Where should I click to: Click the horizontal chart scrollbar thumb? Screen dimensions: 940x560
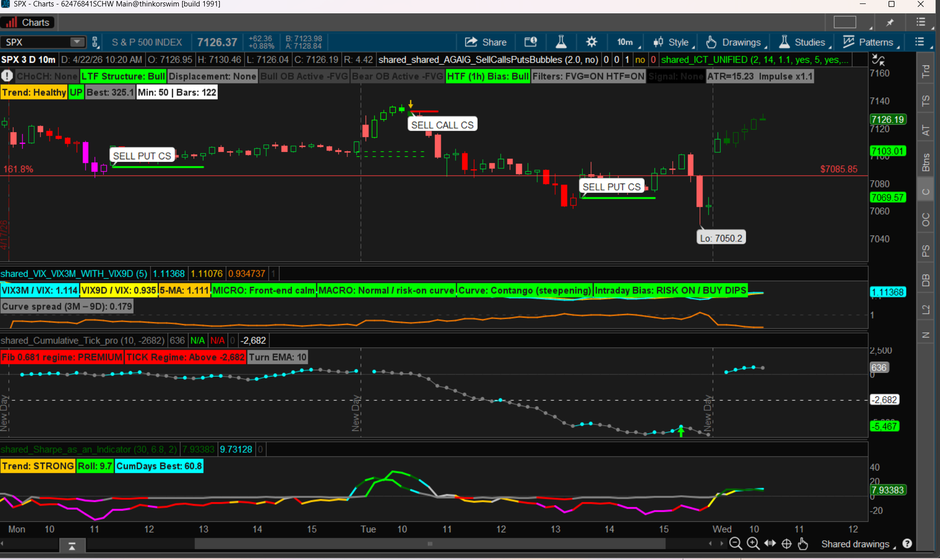click(429, 544)
